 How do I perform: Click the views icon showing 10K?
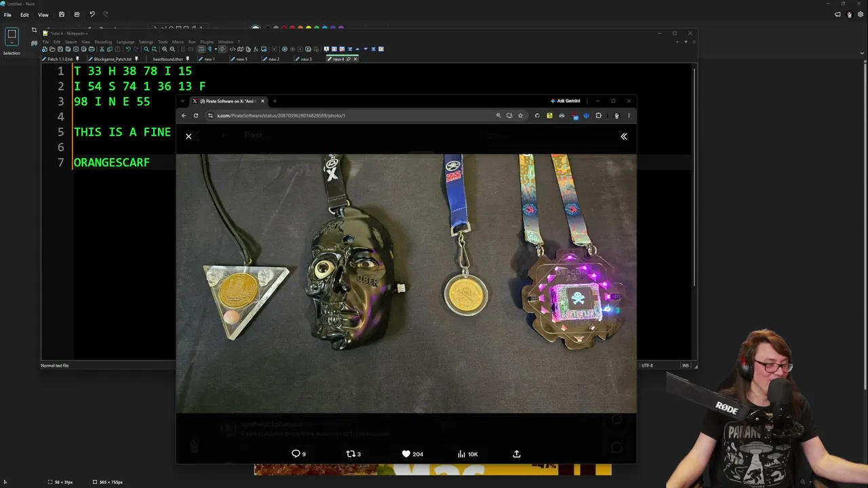click(461, 453)
